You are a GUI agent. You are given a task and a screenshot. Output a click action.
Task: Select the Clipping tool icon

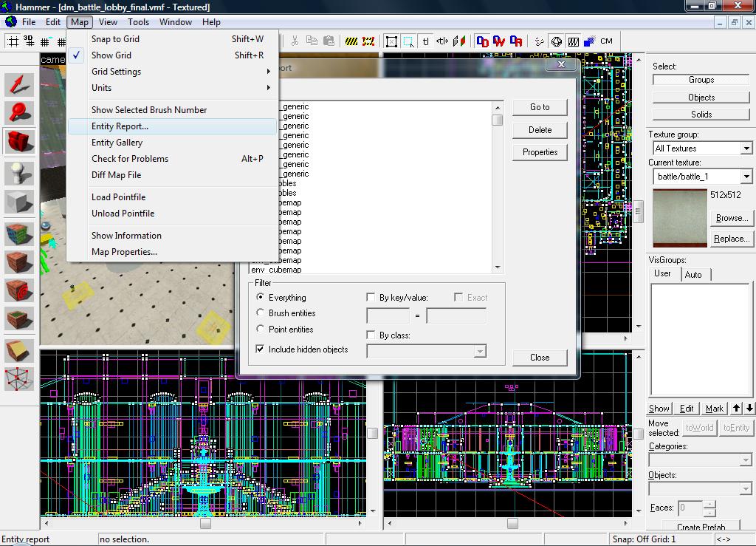click(19, 350)
